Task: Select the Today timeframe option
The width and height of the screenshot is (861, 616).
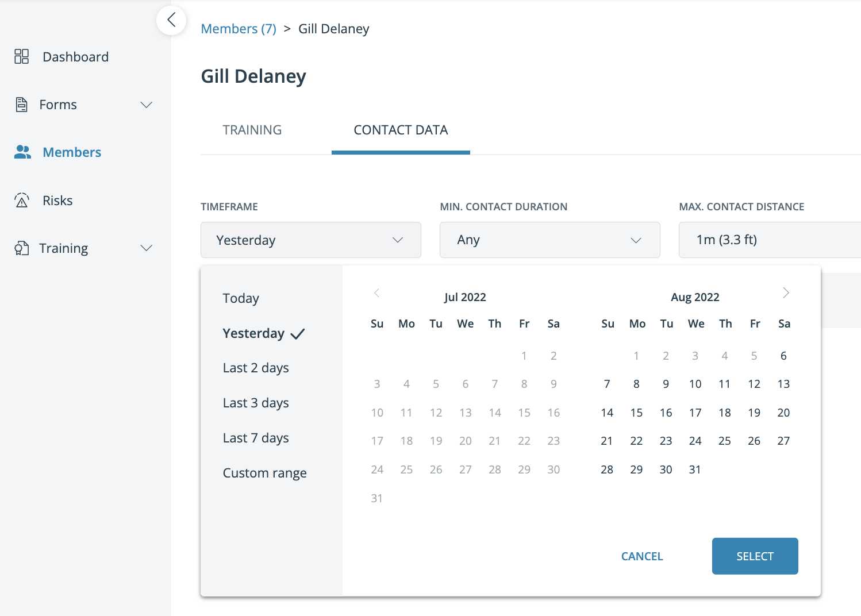Action: [x=241, y=298]
